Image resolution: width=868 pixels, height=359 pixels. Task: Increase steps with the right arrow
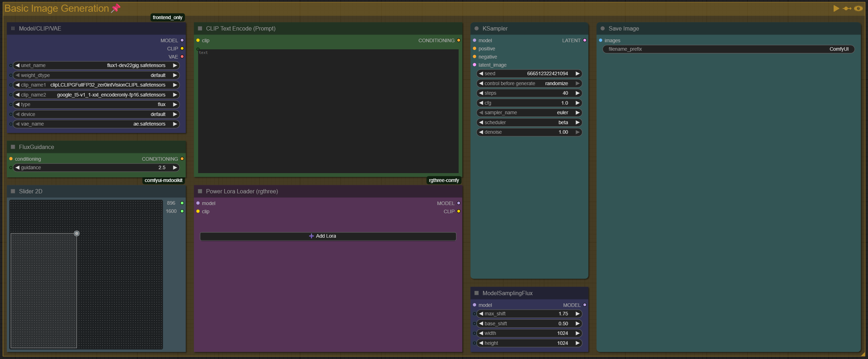pos(578,93)
